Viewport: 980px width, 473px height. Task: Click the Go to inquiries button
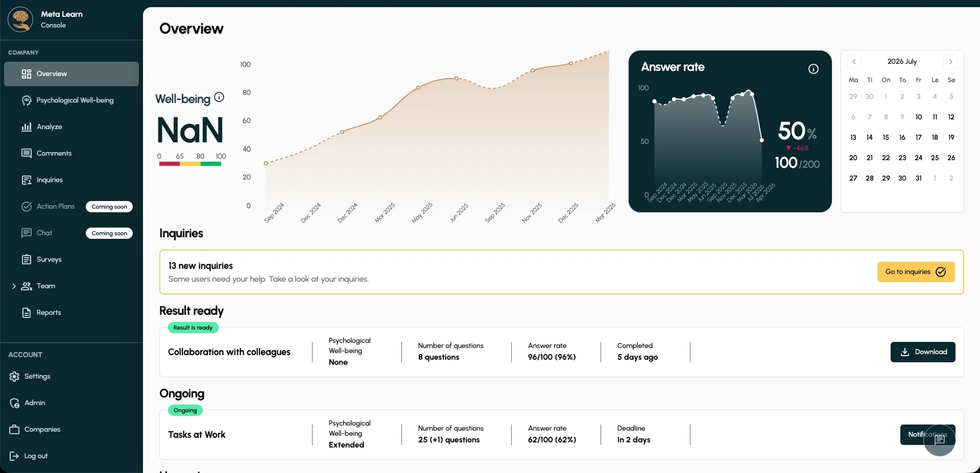pyautogui.click(x=916, y=272)
